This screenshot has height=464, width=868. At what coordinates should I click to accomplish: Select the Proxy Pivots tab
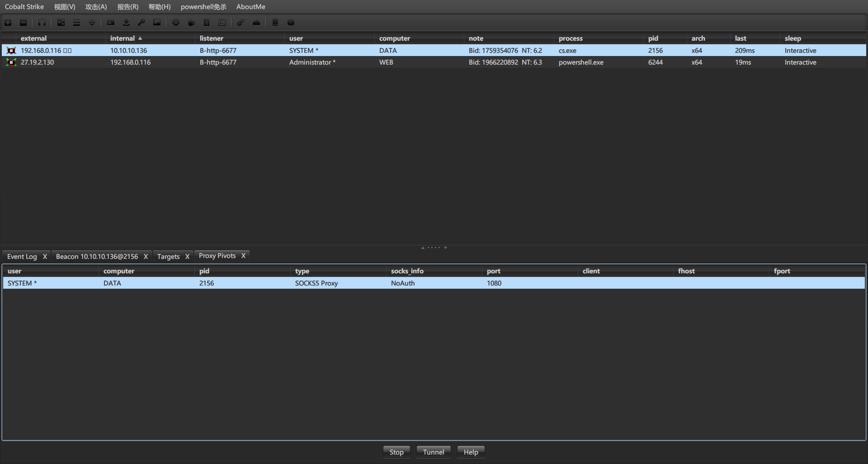[x=217, y=256]
